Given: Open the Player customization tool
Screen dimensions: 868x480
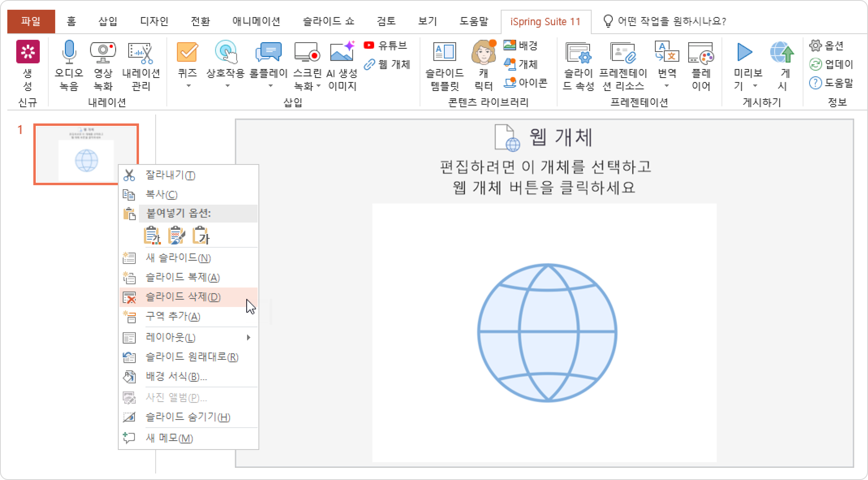Looking at the screenshot, I should click(701, 53).
